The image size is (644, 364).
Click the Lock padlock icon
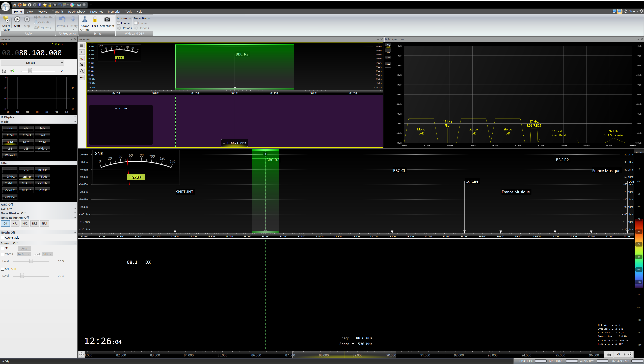(95, 20)
